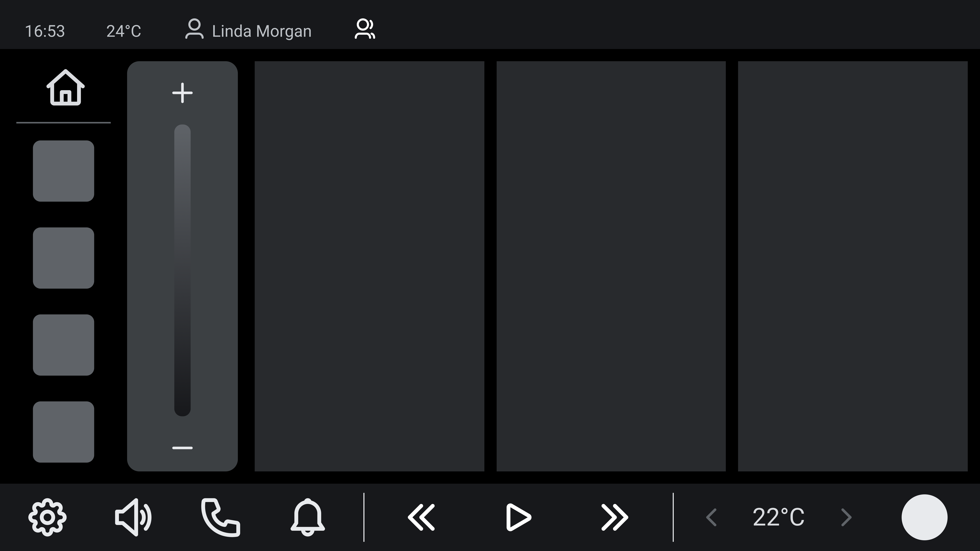Image resolution: width=980 pixels, height=551 pixels.
Task: Skip to previous track
Action: pyautogui.click(x=421, y=517)
